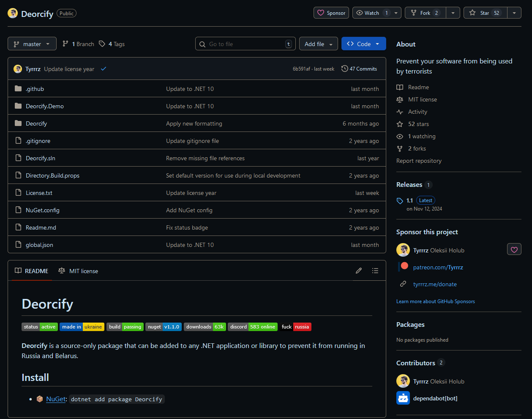Click the Deorcify.sln file icon

coord(18,158)
